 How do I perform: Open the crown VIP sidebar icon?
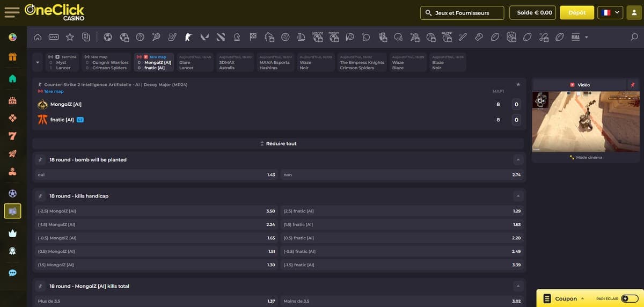pos(12,233)
